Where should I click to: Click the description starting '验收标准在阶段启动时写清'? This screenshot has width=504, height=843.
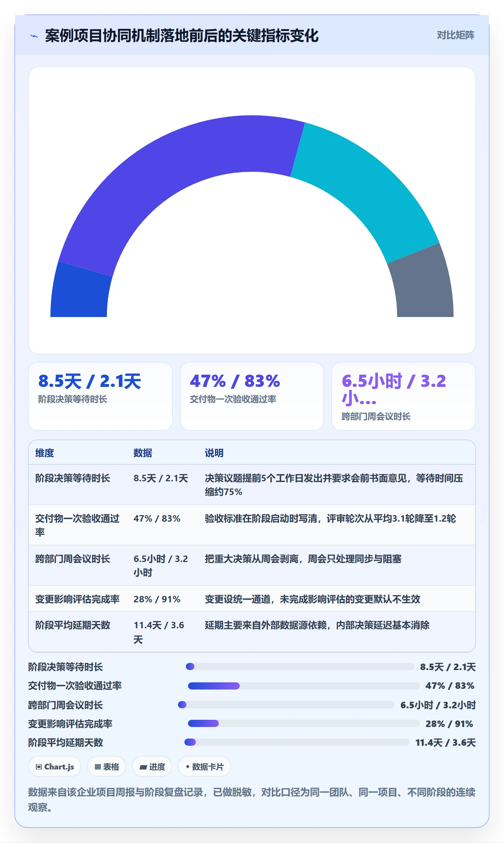[x=330, y=518]
